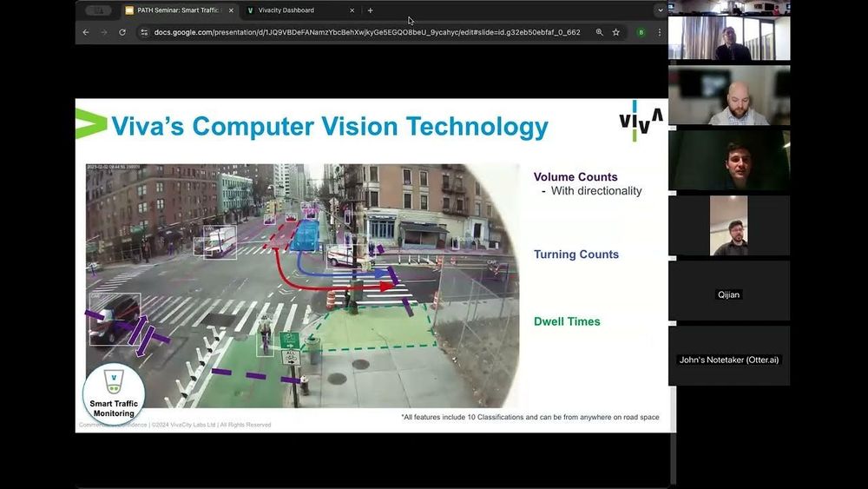This screenshot has width=868, height=489.
Task: Select the participant with glasses video tile
Action: 729,226
